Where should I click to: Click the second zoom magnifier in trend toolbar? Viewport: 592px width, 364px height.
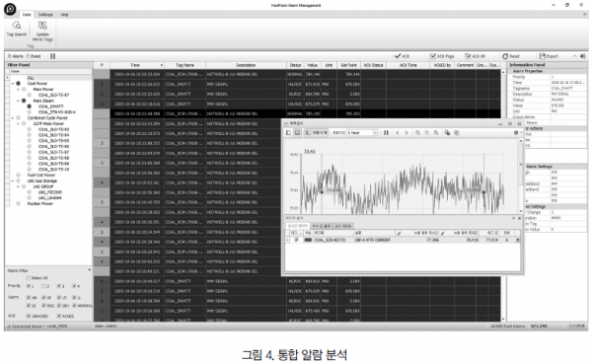[x=427, y=133]
